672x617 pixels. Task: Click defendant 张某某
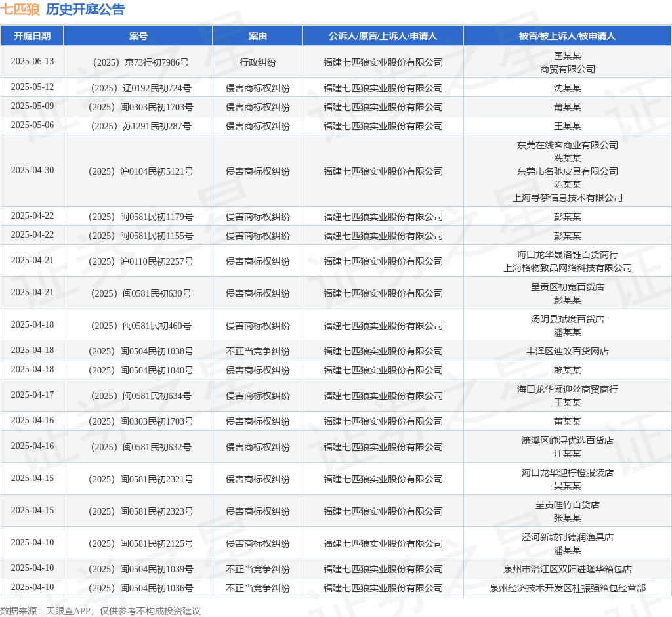tap(568, 518)
